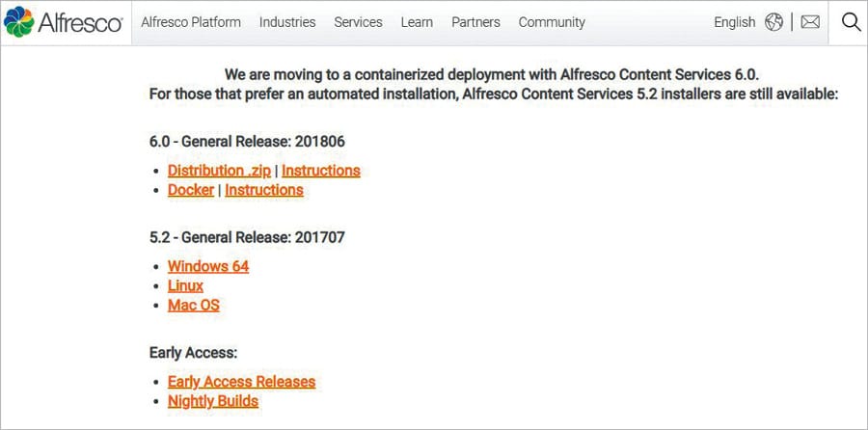Download the Linux installer
868x430 pixels.
185,285
